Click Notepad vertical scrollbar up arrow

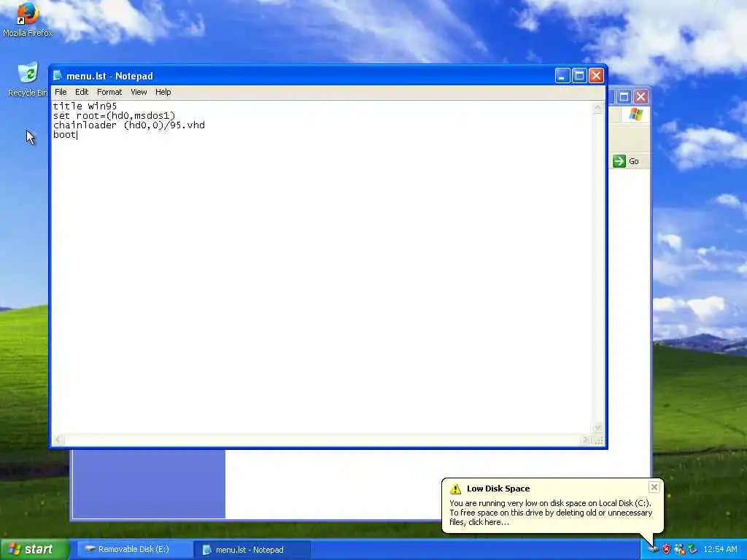pyautogui.click(x=597, y=108)
